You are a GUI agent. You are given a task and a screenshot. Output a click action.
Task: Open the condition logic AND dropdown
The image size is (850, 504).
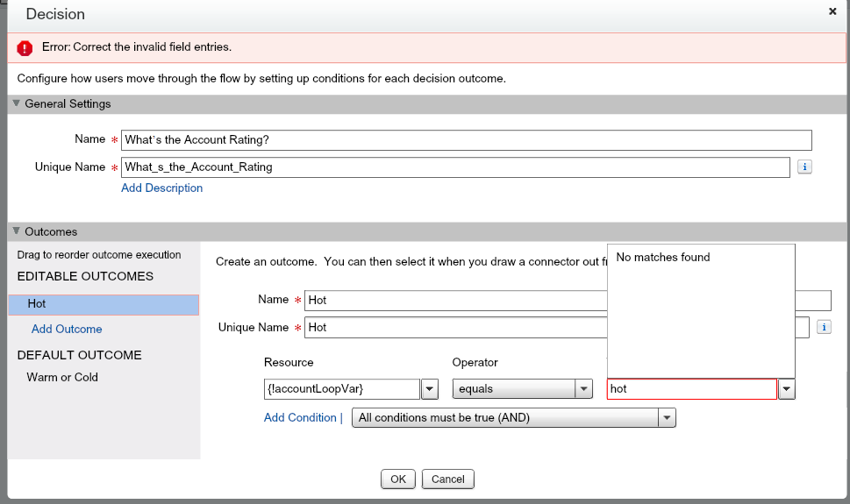pyautogui.click(x=667, y=418)
